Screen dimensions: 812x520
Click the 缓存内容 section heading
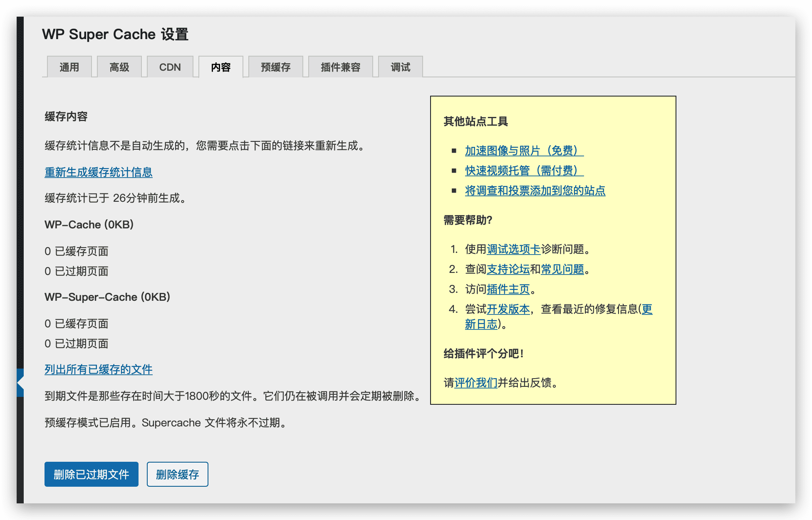click(x=66, y=116)
